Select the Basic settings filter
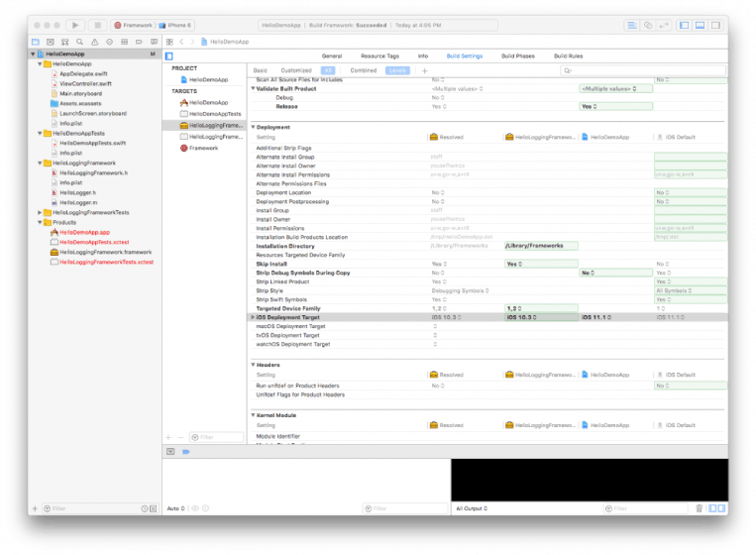 point(261,71)
